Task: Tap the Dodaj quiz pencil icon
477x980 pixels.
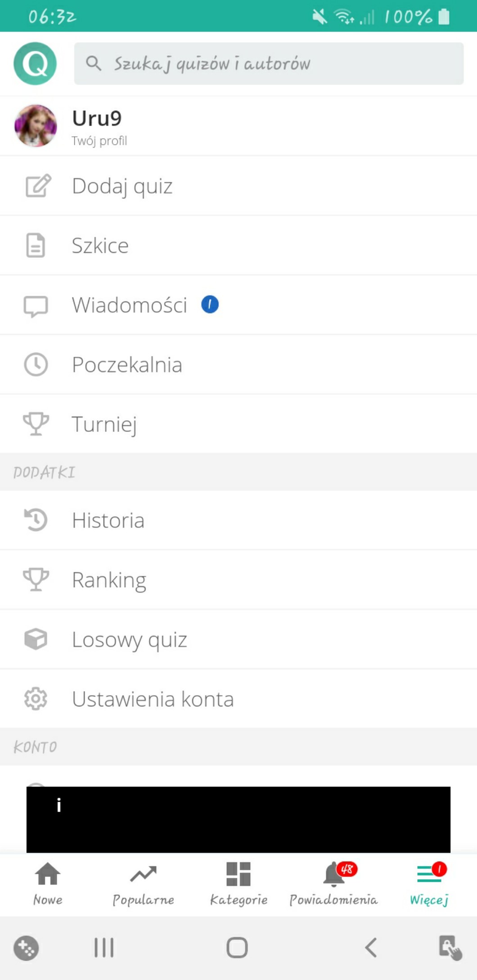Action: pyautogui.click(x=38, y=186)
